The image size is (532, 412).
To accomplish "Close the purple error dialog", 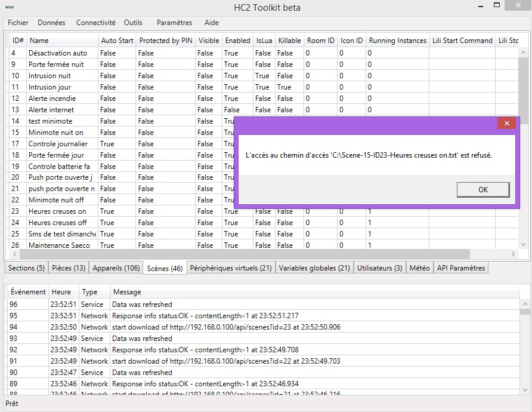I will pos(506,123).
